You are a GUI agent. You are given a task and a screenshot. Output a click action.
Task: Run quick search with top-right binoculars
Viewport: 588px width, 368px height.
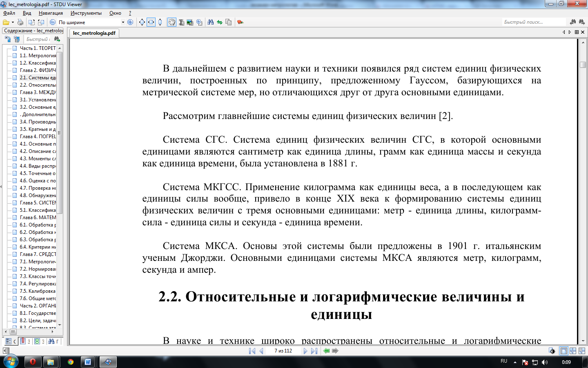573,22
